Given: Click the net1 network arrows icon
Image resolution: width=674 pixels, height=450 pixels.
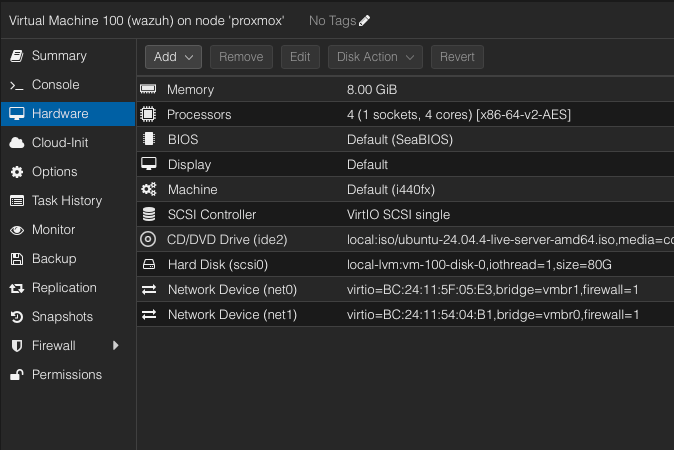Looking at the screenshot, I should point(149,314).
